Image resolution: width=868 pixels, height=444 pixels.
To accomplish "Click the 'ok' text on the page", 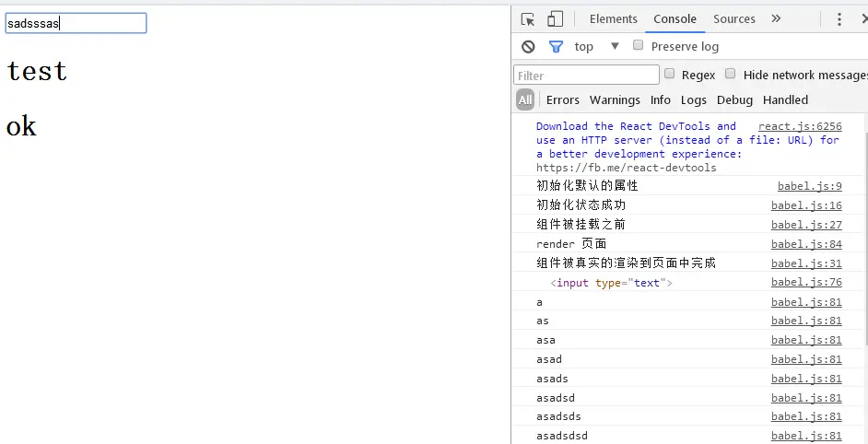I will [21, 126].
